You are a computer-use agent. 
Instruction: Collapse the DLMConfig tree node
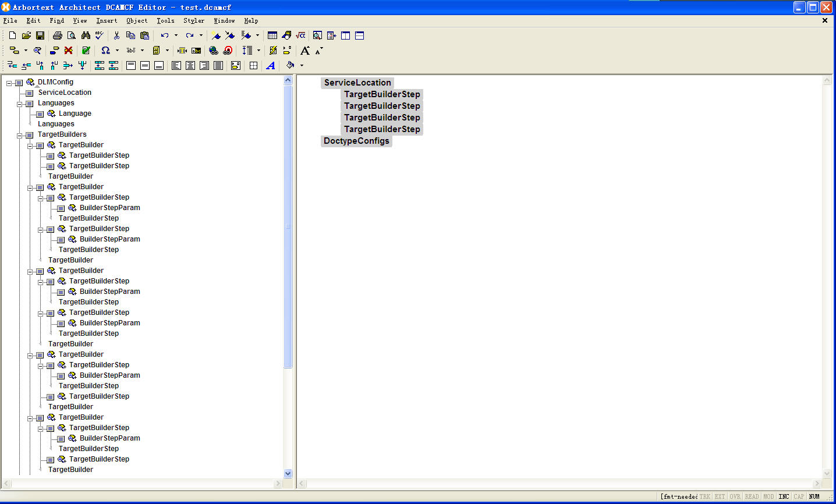pyautogui.click(x=9, y=83)
